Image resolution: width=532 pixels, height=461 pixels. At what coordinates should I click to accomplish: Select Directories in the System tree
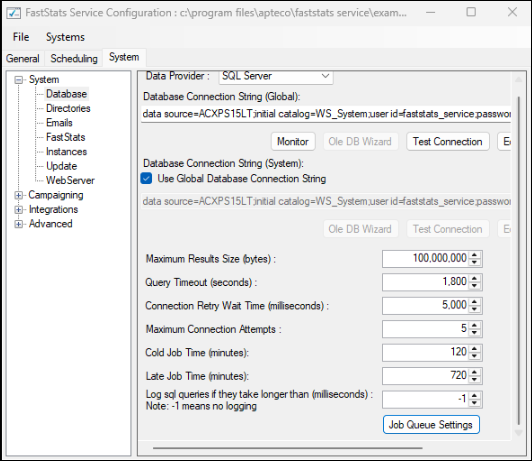[68, 108]
